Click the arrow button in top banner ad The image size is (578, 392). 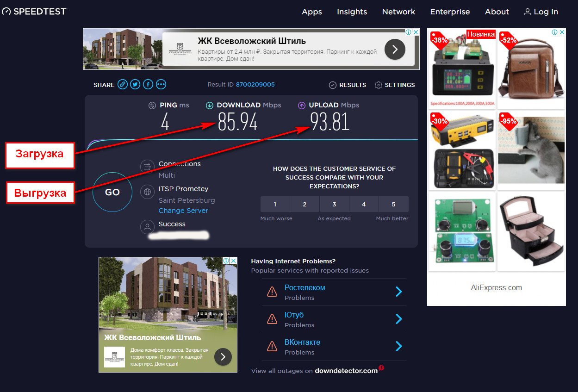(395, 49)
